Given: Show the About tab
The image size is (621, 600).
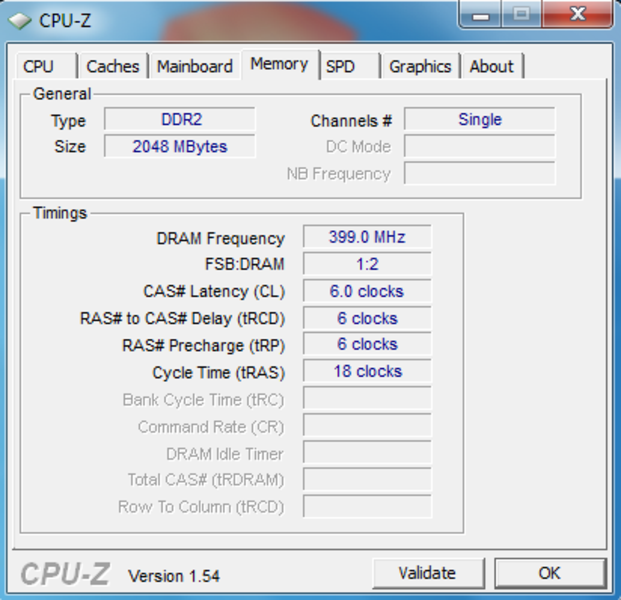Looking at the screenshot, I should click(x=492, y=66).
